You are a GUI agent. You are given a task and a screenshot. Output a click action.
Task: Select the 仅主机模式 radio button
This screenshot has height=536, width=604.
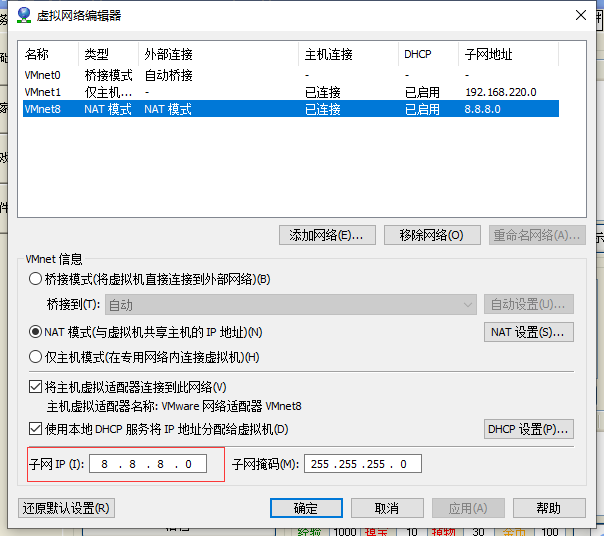tap(35, 357)
